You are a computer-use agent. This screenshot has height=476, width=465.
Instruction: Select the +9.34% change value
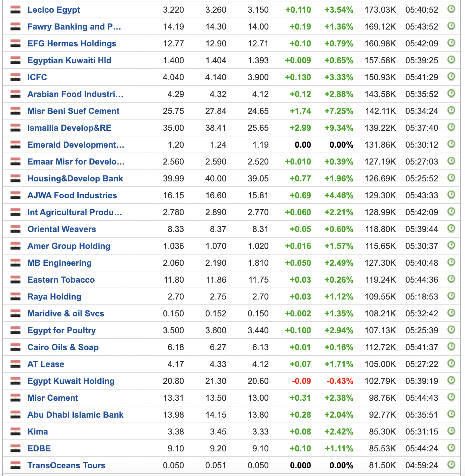click(x=339, y=128)
